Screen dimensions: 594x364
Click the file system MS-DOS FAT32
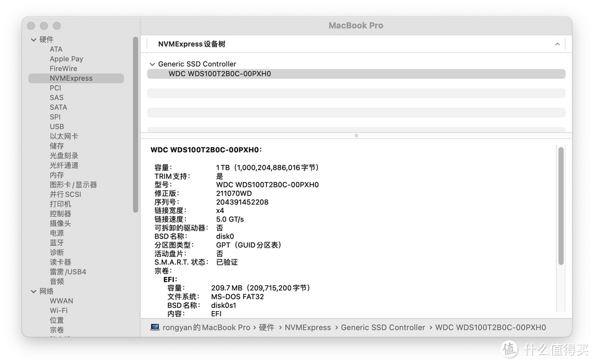pos(238,296)
